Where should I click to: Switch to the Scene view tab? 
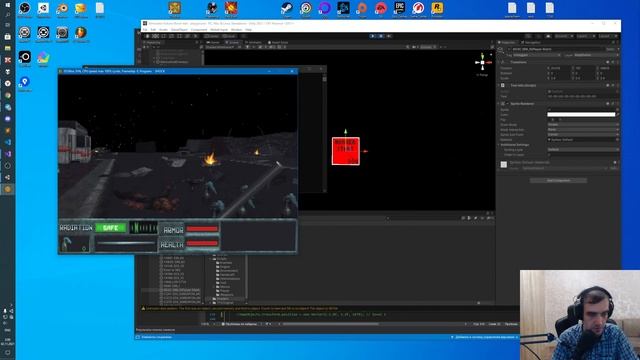point(233,42)
